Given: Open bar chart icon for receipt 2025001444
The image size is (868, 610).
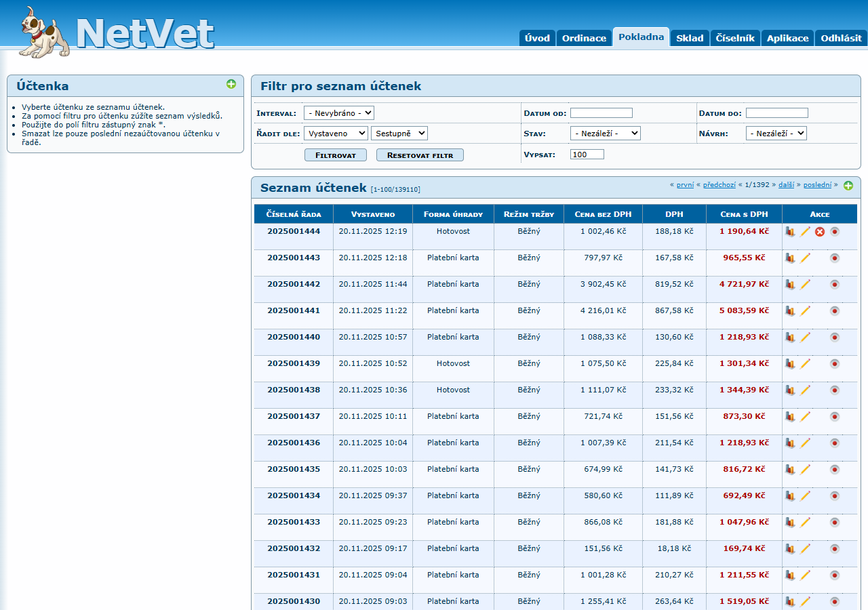Looking at the screenshot, I should point(790,231).
